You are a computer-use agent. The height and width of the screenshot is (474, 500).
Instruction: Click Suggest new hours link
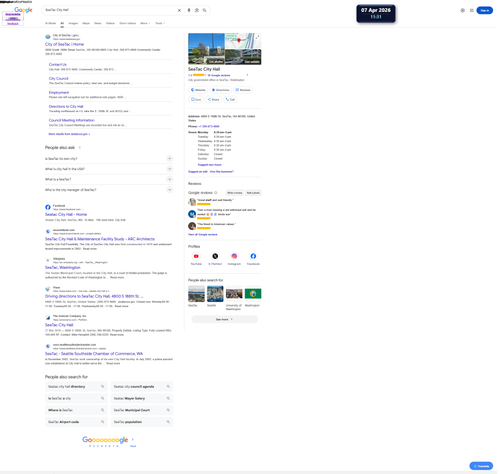(209, 165)
